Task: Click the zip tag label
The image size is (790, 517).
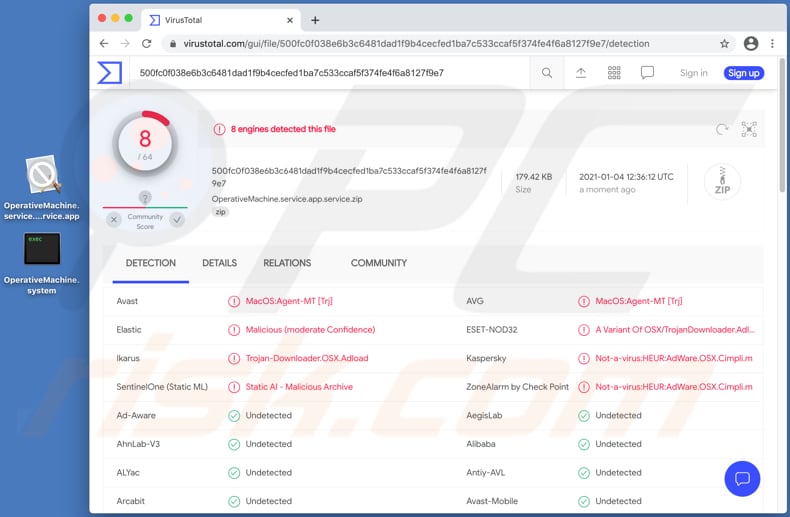Action: pyautogui.click(x=220, y=212)
